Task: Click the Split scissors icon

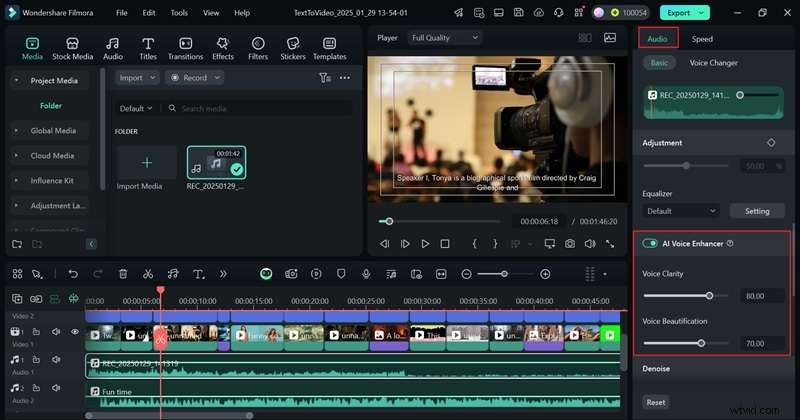Action: pos(148,274)
